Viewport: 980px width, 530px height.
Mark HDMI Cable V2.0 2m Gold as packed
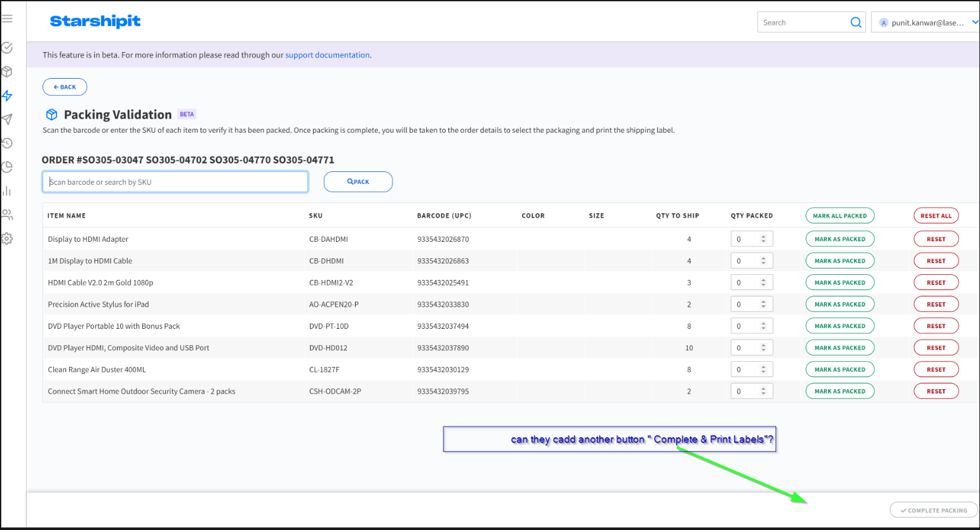[840, 282]
